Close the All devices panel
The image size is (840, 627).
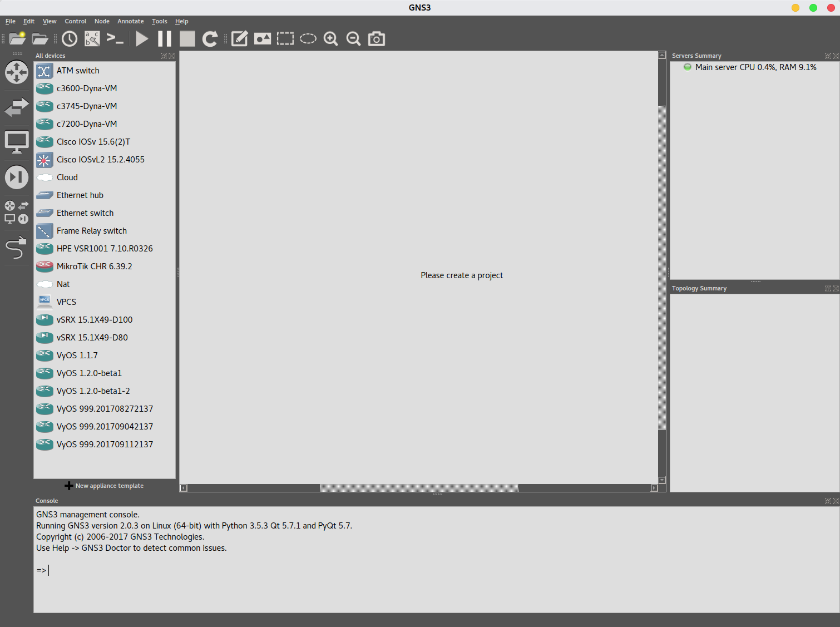click(171, 56)
